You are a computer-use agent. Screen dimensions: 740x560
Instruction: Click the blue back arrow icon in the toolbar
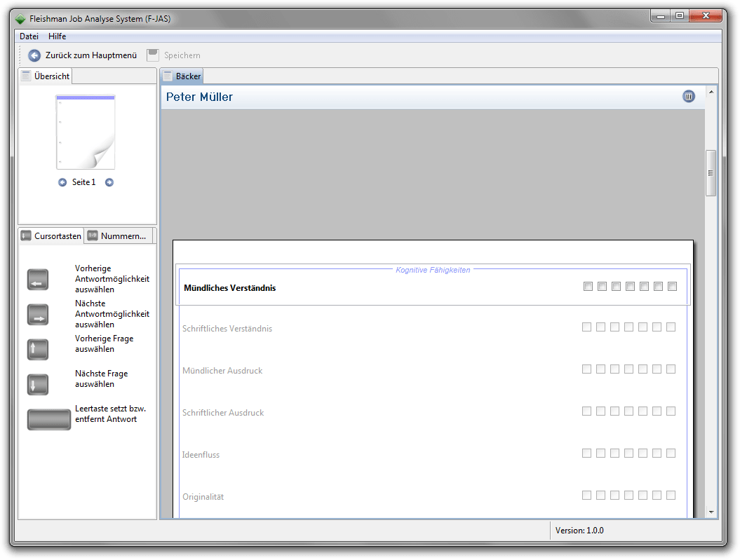(x=33, y=55)
